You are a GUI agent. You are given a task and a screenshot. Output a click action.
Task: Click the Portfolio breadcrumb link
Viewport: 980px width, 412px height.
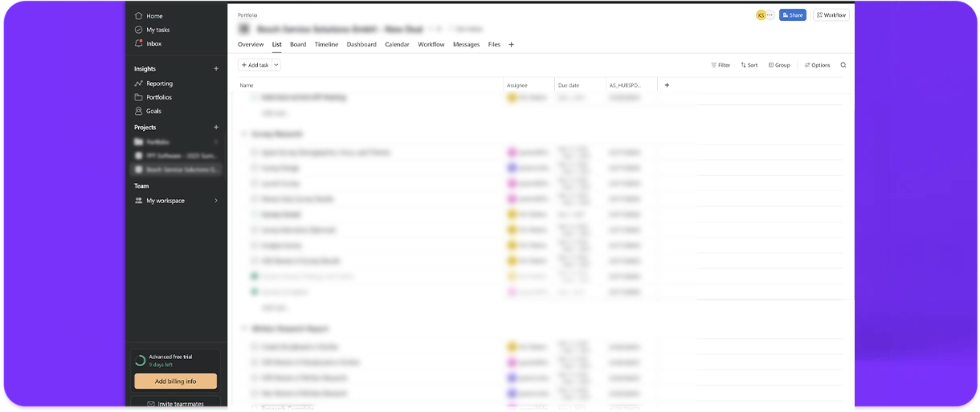[247, 15]
